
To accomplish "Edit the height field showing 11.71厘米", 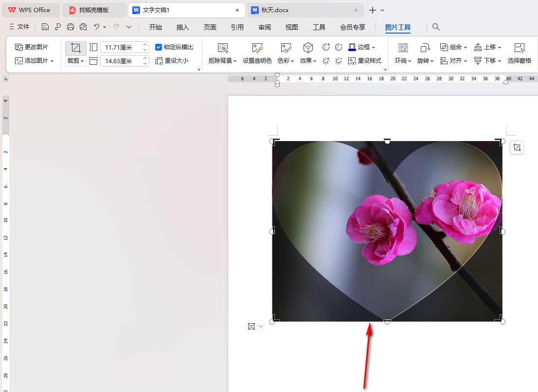I will click(121, 47).
